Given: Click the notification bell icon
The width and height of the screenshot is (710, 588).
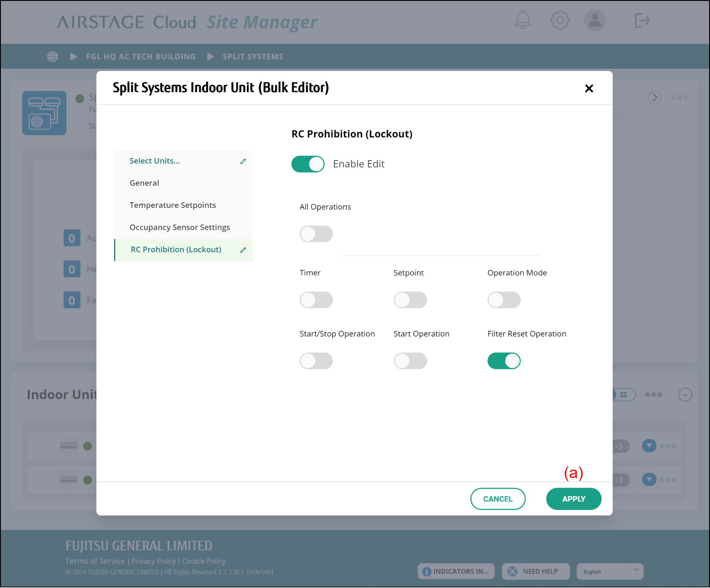Looking at the screenshot, I should 523,20.
